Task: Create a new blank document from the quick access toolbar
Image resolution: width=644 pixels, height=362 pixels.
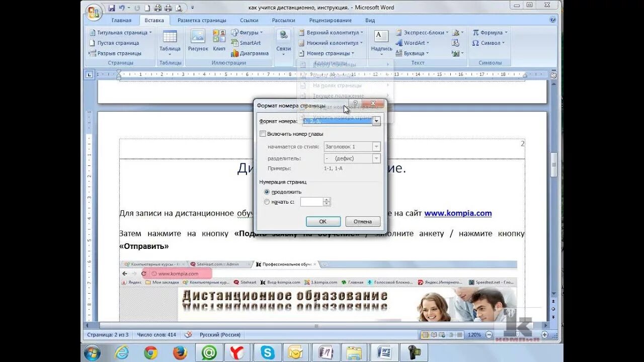Action: [x=147, y=8]
